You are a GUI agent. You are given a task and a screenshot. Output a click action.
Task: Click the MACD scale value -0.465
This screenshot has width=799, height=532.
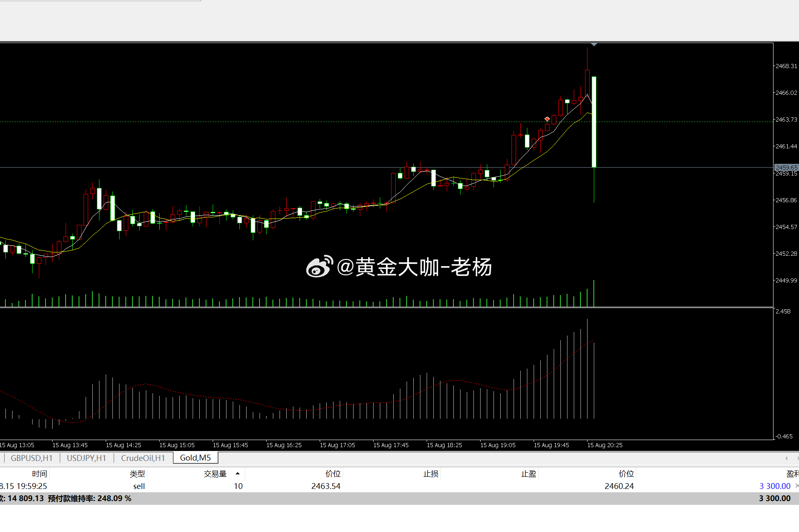tap(784, 436)
